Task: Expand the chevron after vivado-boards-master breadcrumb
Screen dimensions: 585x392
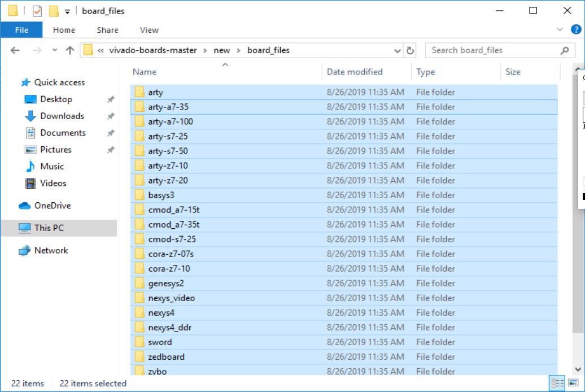Action: point(205,50)
